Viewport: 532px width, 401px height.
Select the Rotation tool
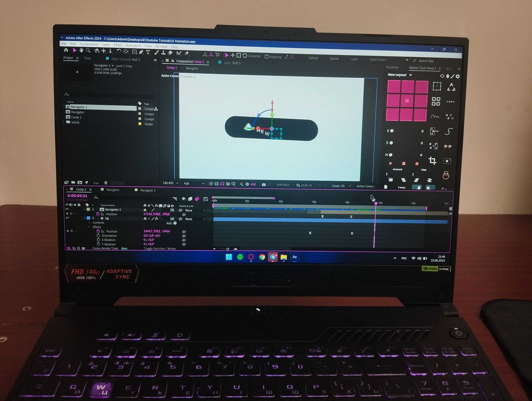click(x=119, y=51)
